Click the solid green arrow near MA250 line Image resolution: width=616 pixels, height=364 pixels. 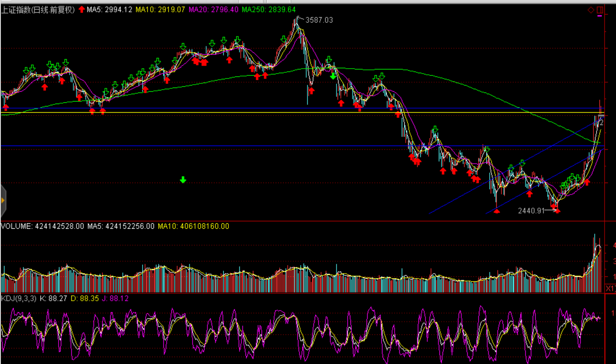pos(333,76)
